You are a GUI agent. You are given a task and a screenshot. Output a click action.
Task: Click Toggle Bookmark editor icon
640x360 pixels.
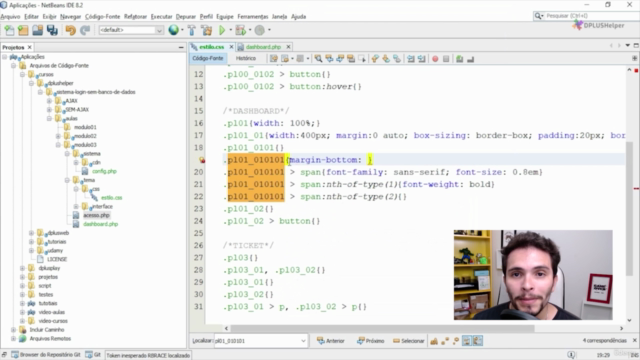[397, 59]
